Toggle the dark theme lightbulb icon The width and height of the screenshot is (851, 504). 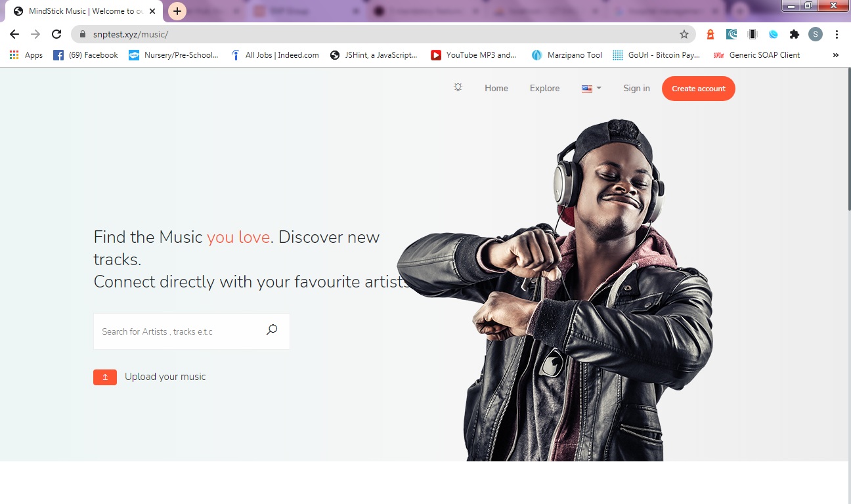(x=458, y=87)
